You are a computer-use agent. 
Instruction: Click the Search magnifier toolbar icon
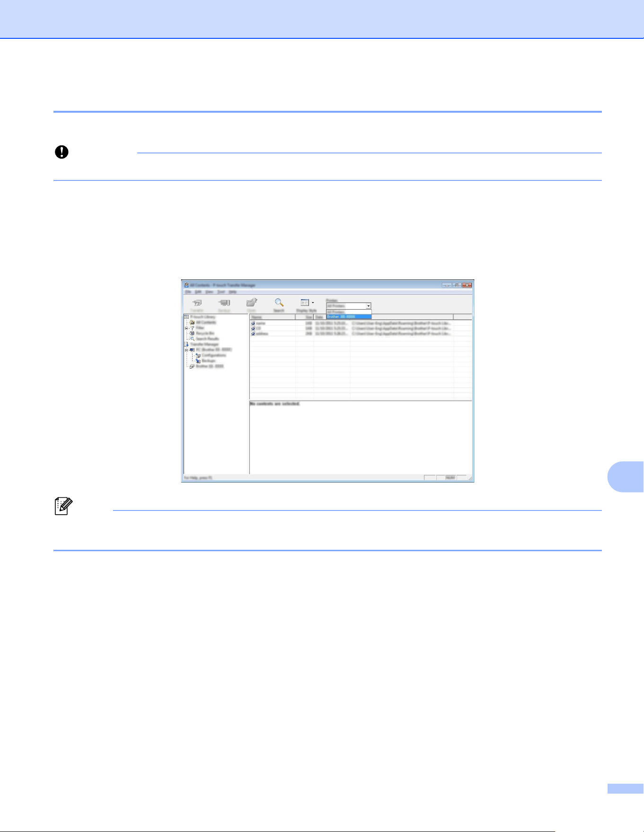pyautogui.click(x=279, y=302)
